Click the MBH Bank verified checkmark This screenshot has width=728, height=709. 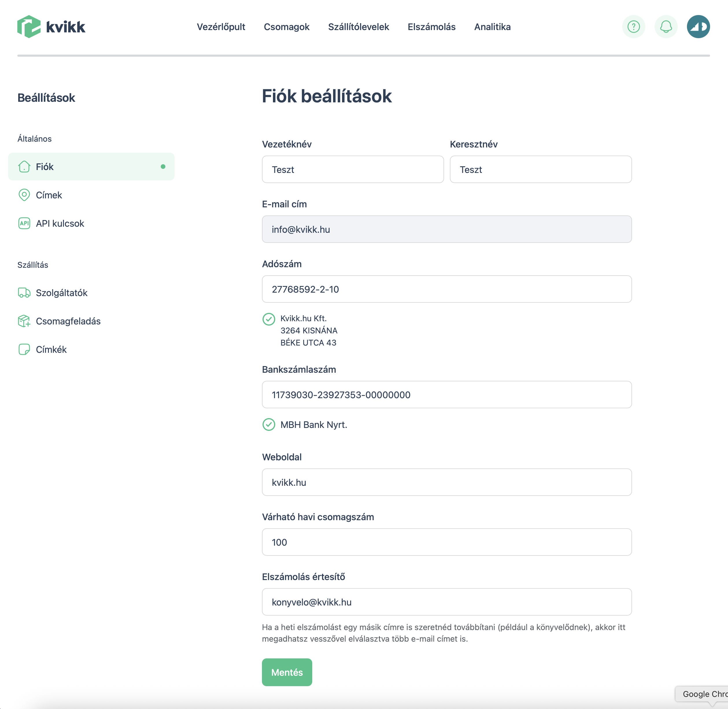[x=269, y=424]
